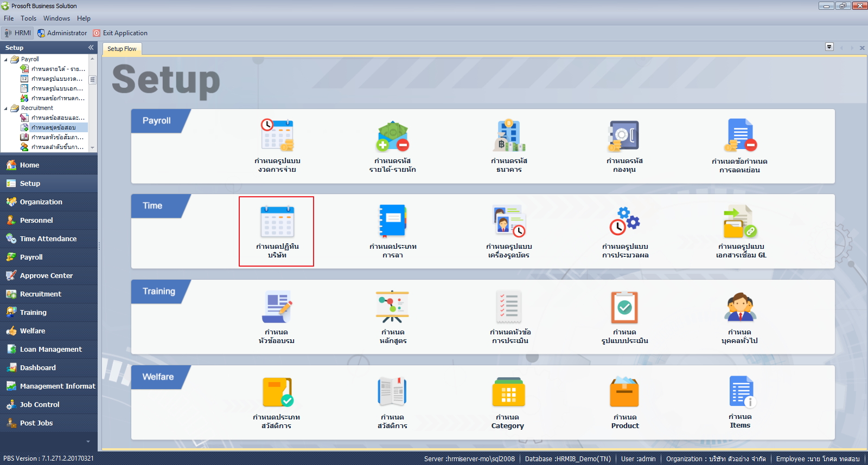Open the Help menu
Image resolution: width=868 pixels, height=465 pixels.
click(x=84, y=18)
